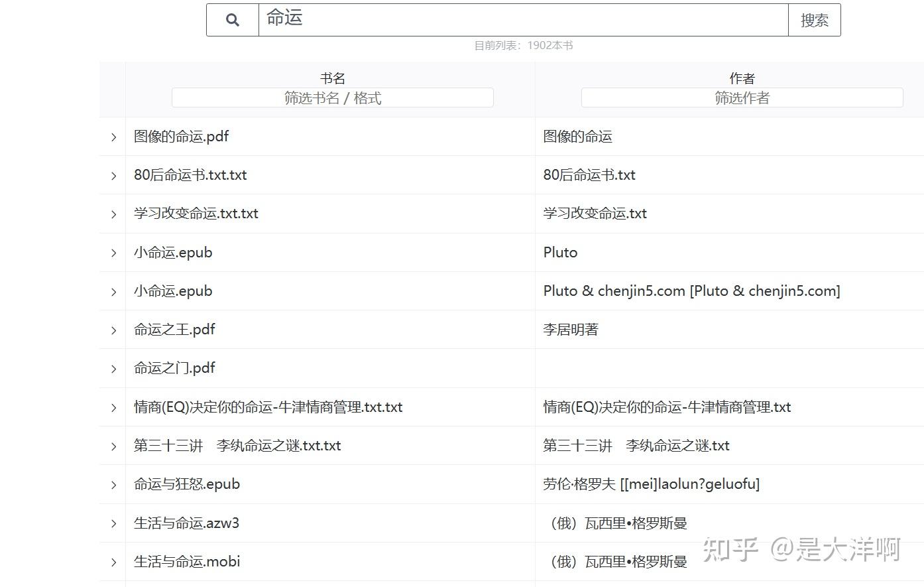Click the 筛选作者 filter field
The width and height of the screenshot is (924, 587).
click(741, 98)
